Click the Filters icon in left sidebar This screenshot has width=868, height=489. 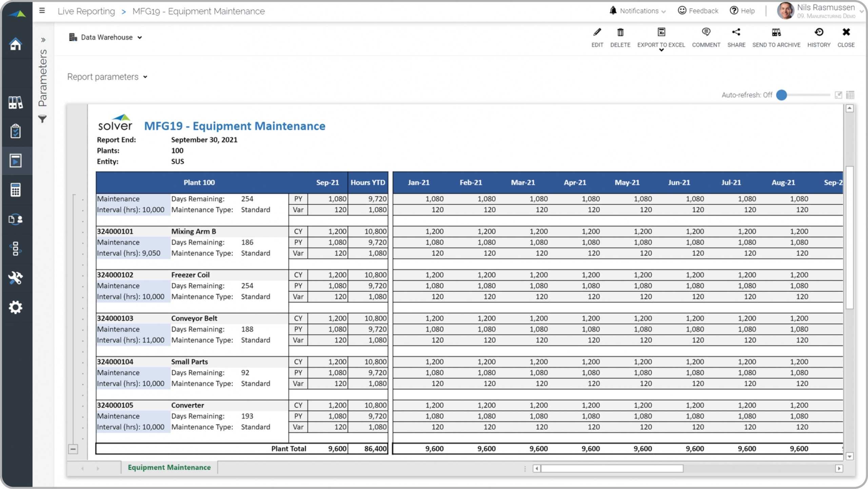point(42,119)
